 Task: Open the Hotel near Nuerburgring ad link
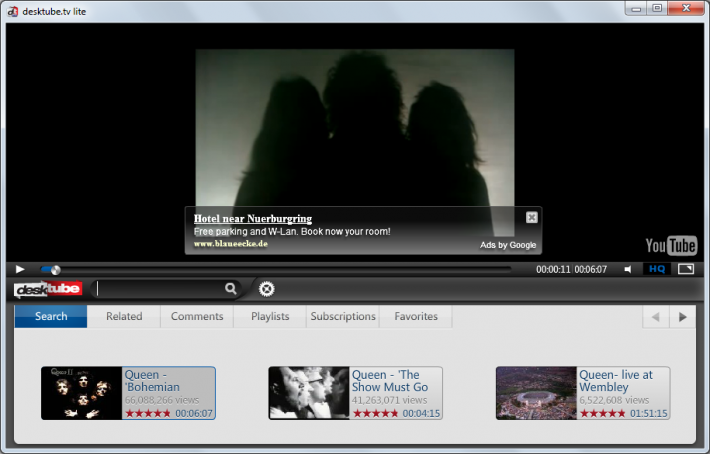tap(253, 219)
